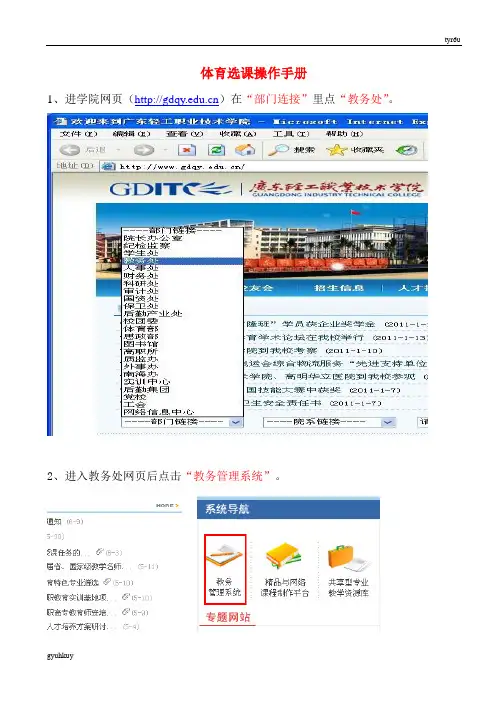Image resolution: width=496 pixels, height=702 pixels.
Task: Expand the 部门链接 dropdown arrow
Action: tap(236, 422)
